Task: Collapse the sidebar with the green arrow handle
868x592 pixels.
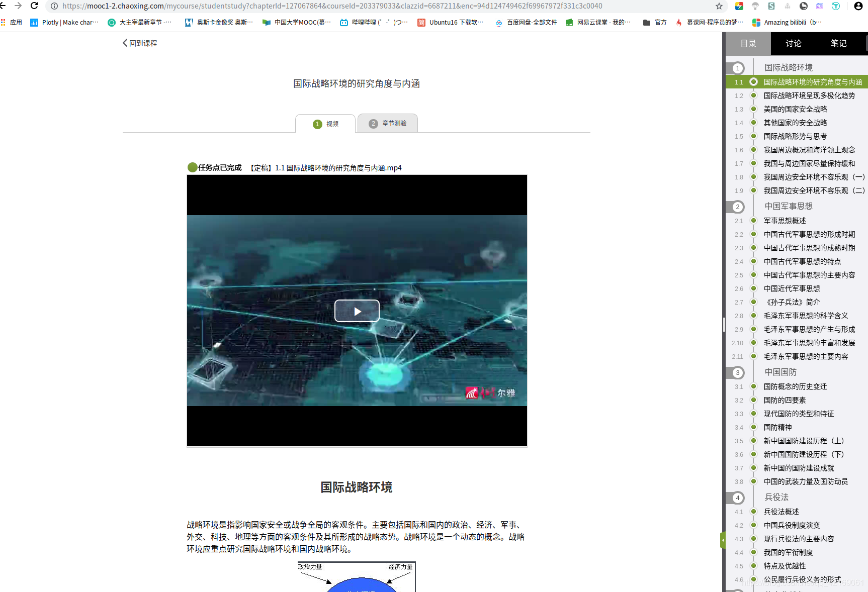Action: point(723,540)
